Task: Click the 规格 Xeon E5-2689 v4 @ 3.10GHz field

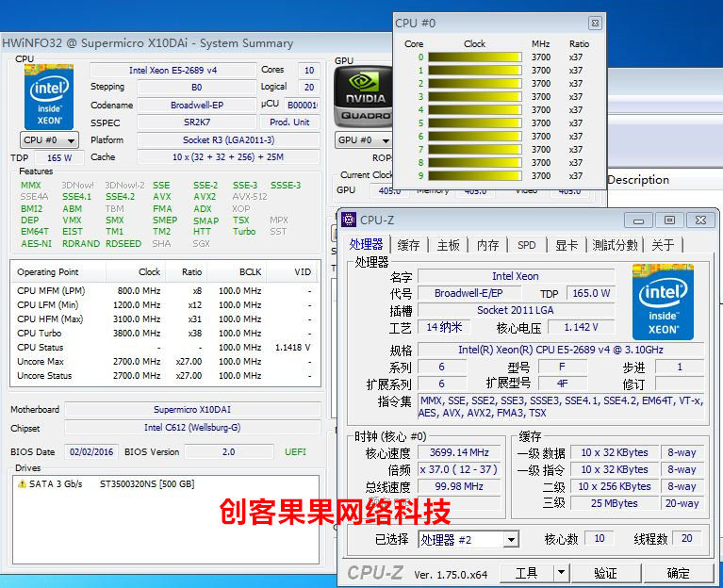Action: click(x=561, y=350)
